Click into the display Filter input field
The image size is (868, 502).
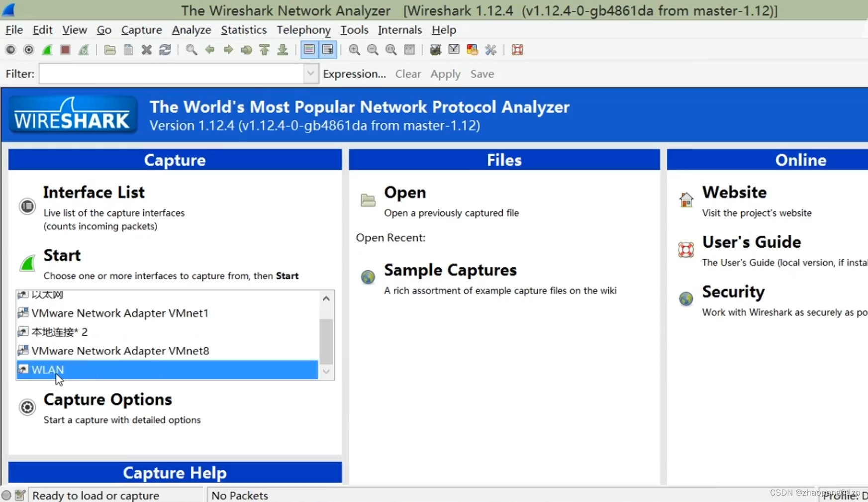pyautogui.click(x=172, y=74)
